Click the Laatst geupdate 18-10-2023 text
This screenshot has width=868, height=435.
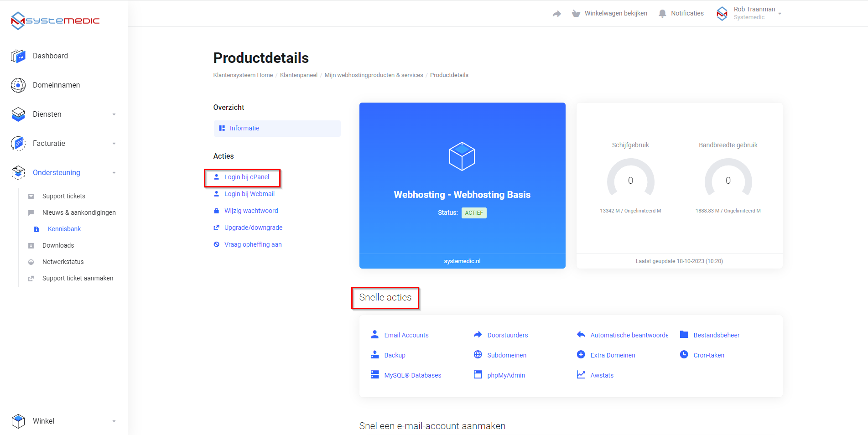click(679, 261)
